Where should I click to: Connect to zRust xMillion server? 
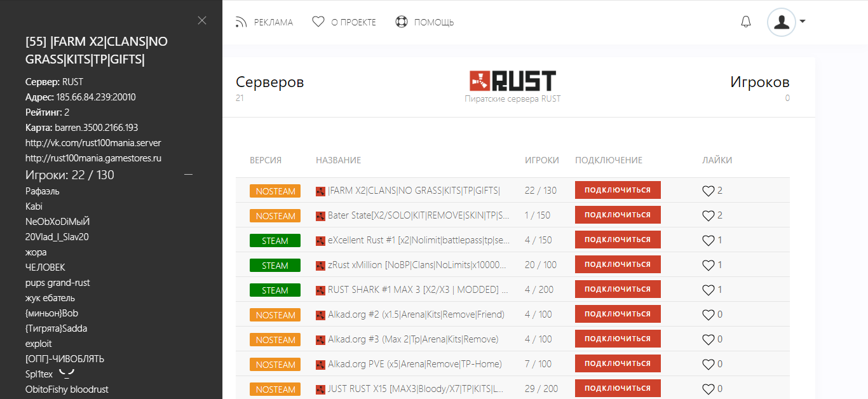[x=618, y=264]
